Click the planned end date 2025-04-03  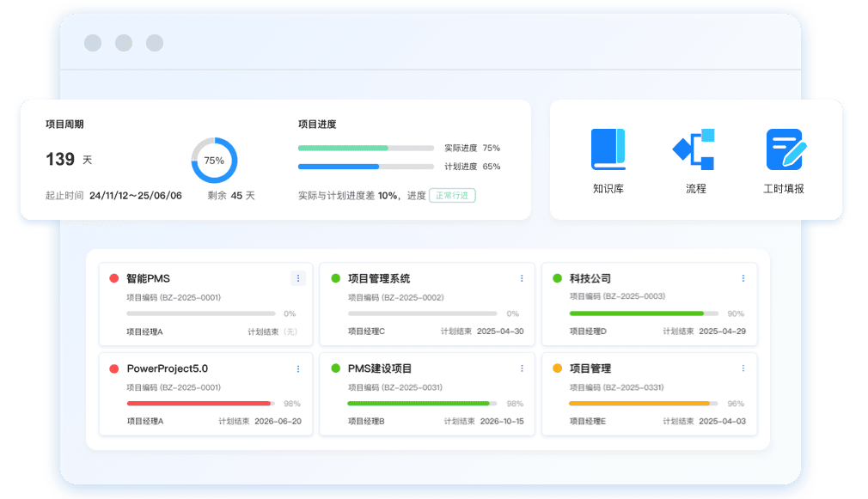tap(723, 421)
